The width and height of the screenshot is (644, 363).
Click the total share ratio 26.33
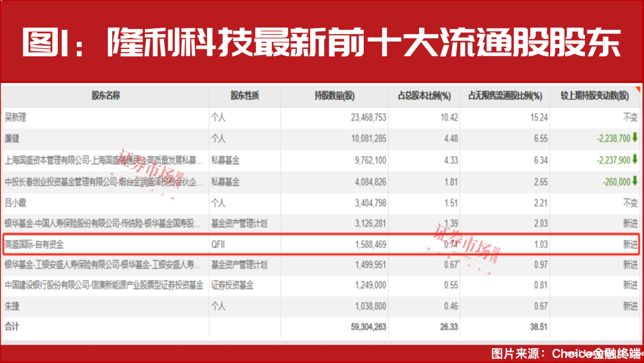click(449, 327)
